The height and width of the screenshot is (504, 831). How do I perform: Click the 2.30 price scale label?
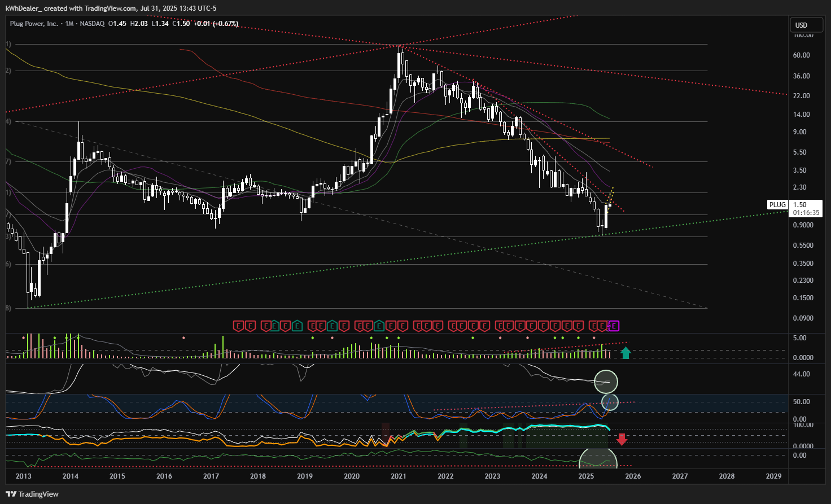coord(800,187)
